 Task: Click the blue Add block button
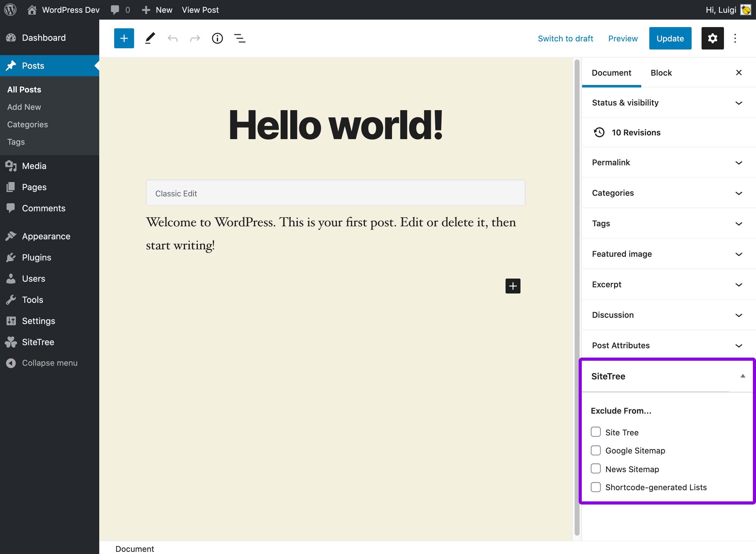(x=124, y=38)
